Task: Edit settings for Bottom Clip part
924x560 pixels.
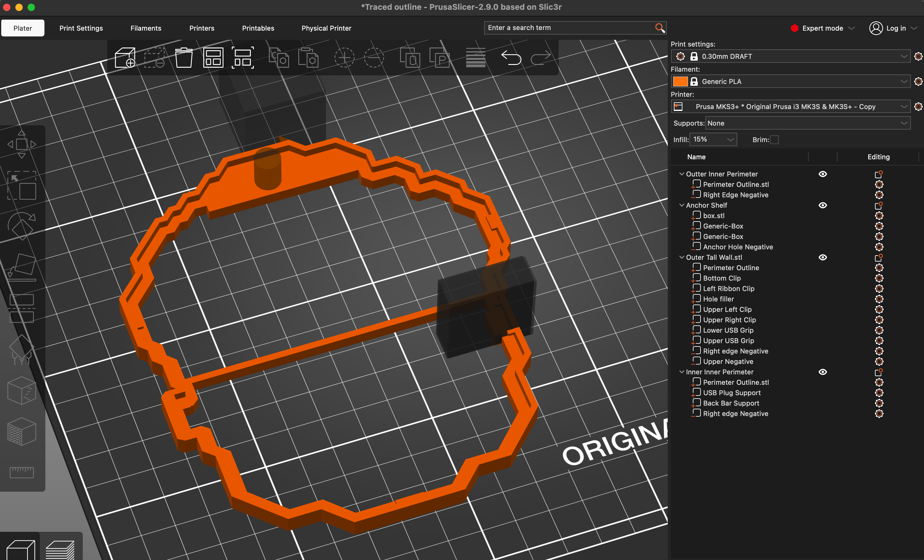Action: tap(879, 278)
